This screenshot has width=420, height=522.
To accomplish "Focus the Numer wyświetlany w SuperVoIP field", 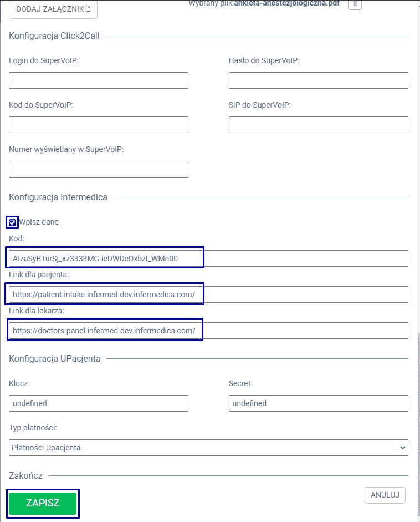I will (x=99, y=169).
